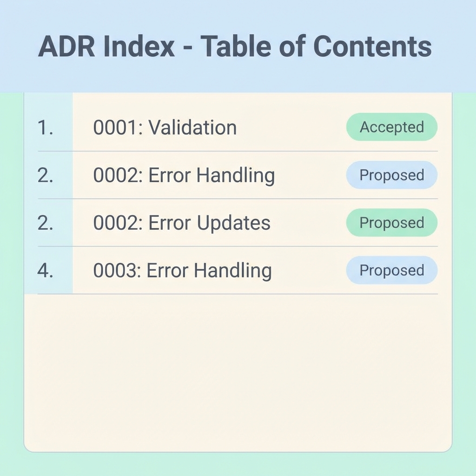Click the divider line under 0001: Validation

pyautogui.click(x=237, y=151)
